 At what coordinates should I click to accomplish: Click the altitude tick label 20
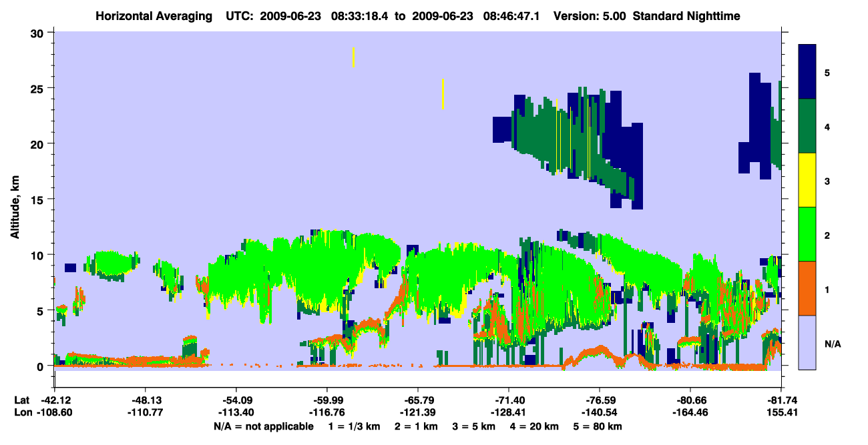[x=39, y=143]
